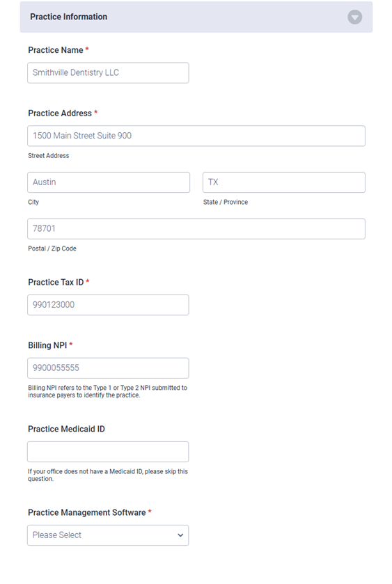Click the Billing NPI label
Image resolution: width=392 pixels, height=584 pixels.
pos(47,345)
